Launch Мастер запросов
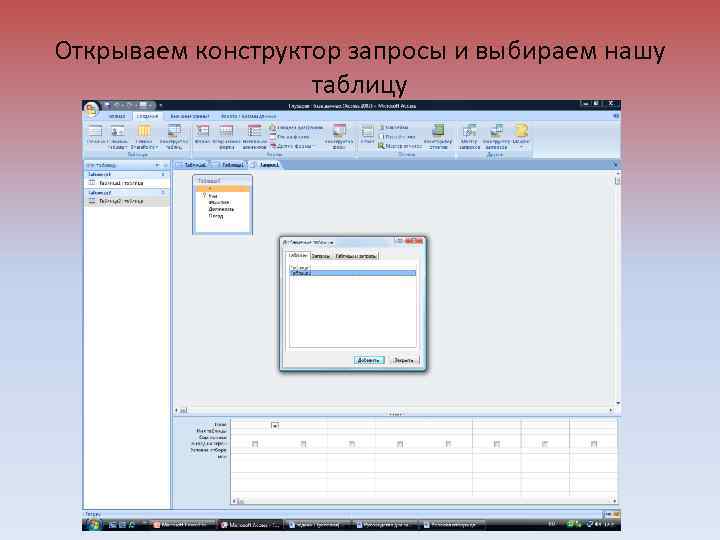This screenshot has height=540, width=720. (469, 136)
